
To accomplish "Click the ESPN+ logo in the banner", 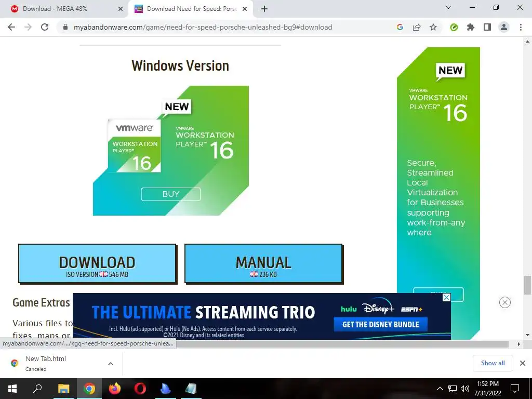I will point(411,309).
